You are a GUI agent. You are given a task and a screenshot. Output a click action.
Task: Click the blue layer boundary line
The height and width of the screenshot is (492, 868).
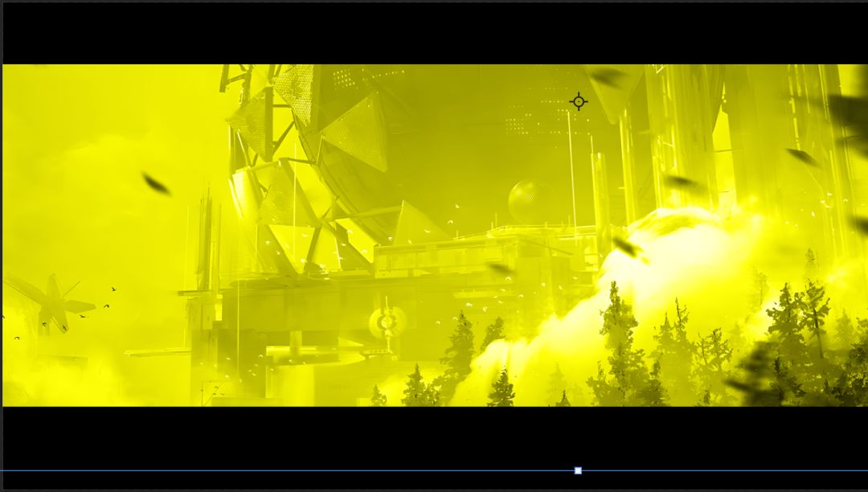(434, 471)
